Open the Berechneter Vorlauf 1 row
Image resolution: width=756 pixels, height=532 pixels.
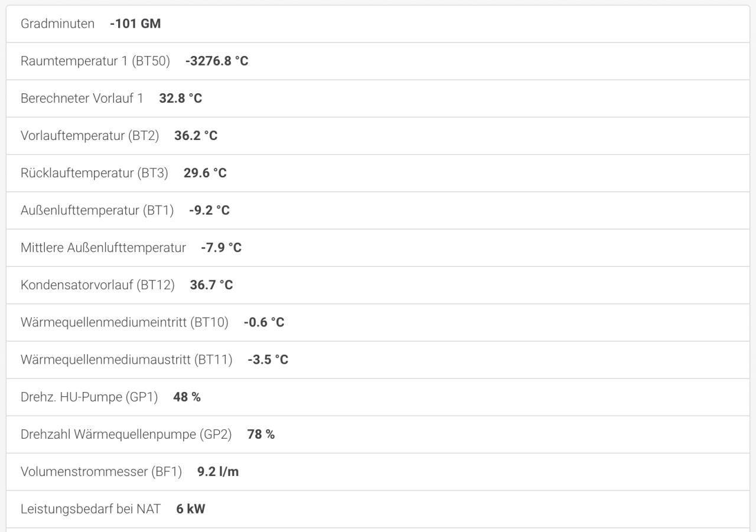click(378, 98)
